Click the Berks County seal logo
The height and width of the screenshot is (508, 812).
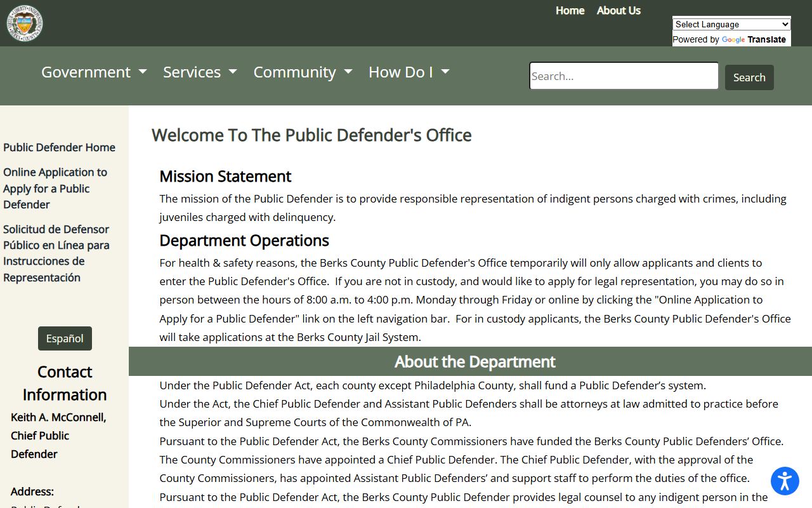25,23
